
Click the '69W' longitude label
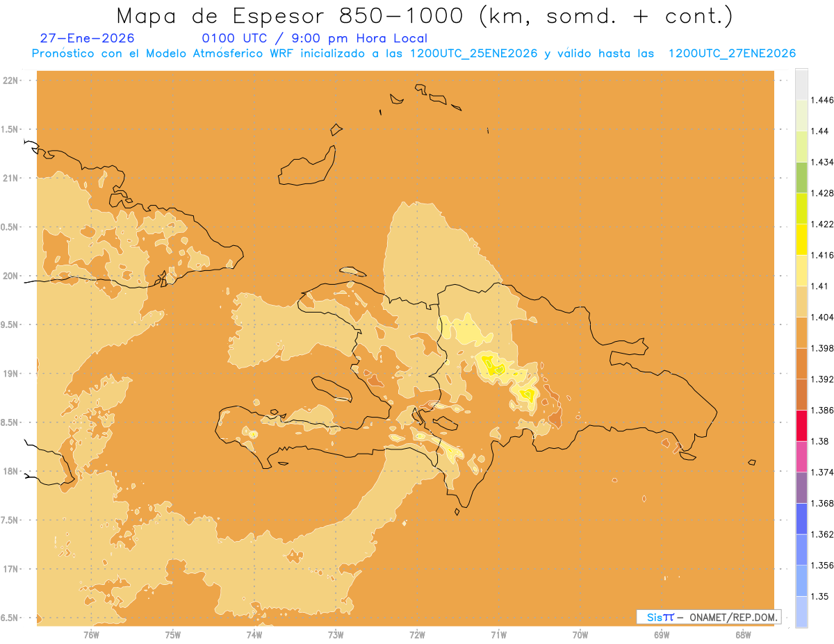662,634
